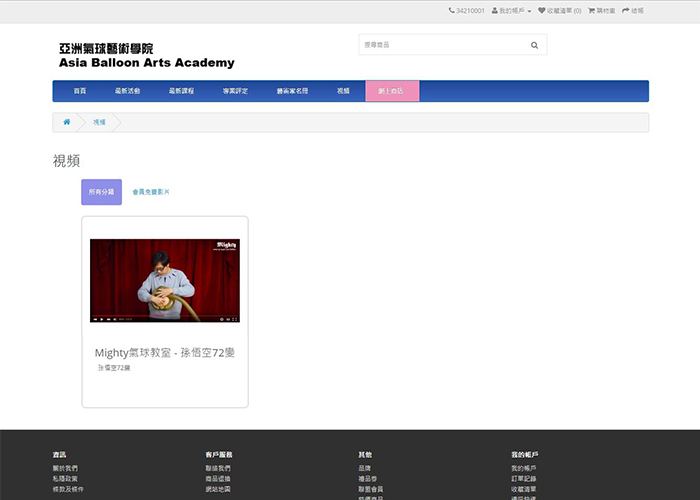Click the phone number 34210001
Viewport: 700px width, 500px height.
point(467,11)
